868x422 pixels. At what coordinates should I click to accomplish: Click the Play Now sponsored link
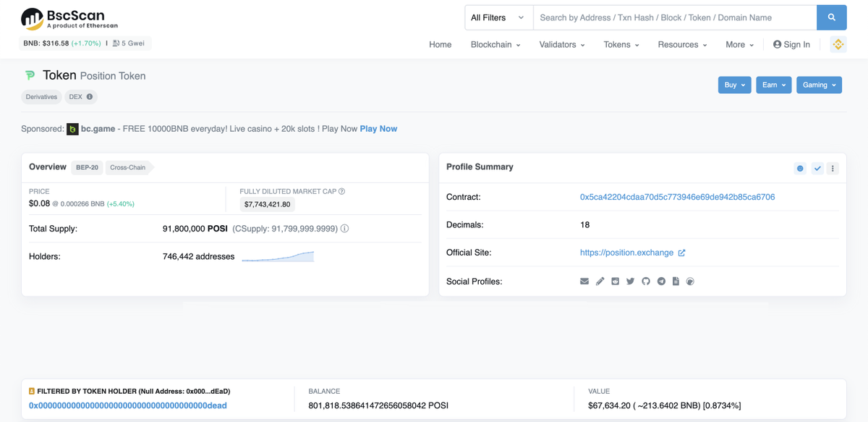click(x=378, y=129)
